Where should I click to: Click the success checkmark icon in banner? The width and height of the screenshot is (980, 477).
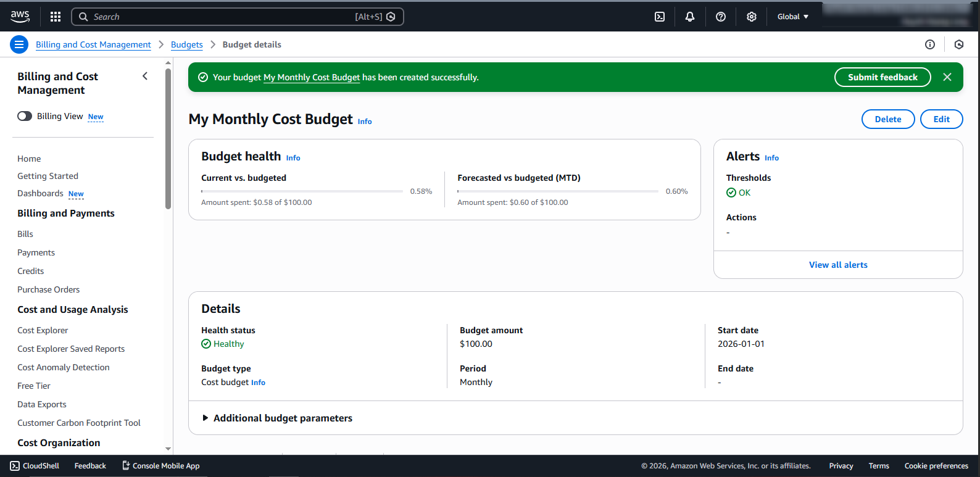click(202, 77)
